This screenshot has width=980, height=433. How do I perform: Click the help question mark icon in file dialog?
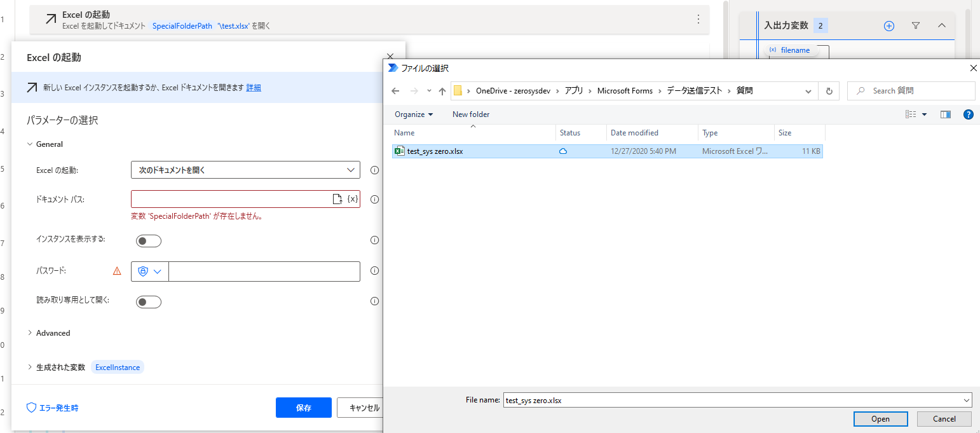point(968,114)
